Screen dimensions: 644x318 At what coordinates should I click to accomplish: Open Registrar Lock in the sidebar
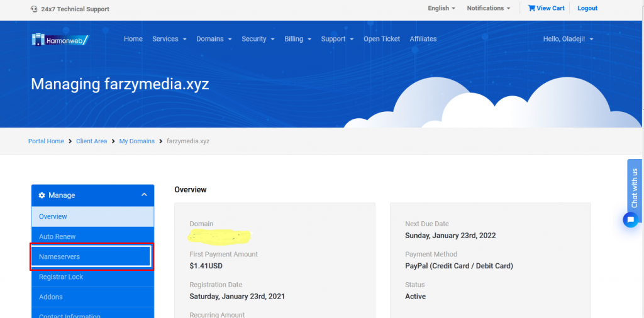click(61, 277)
